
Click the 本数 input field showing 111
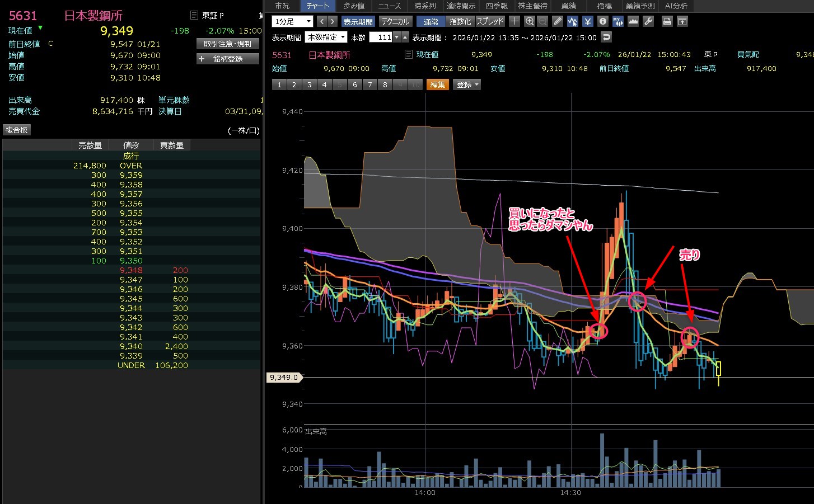click(381, 37)
